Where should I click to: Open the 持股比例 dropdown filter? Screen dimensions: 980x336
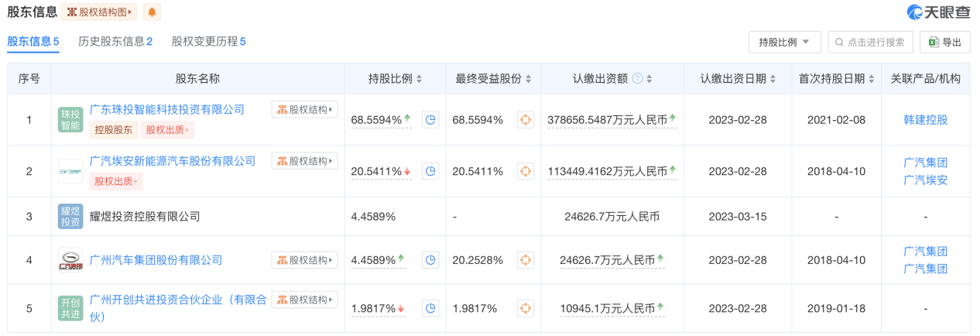click(x=784, y=43)
